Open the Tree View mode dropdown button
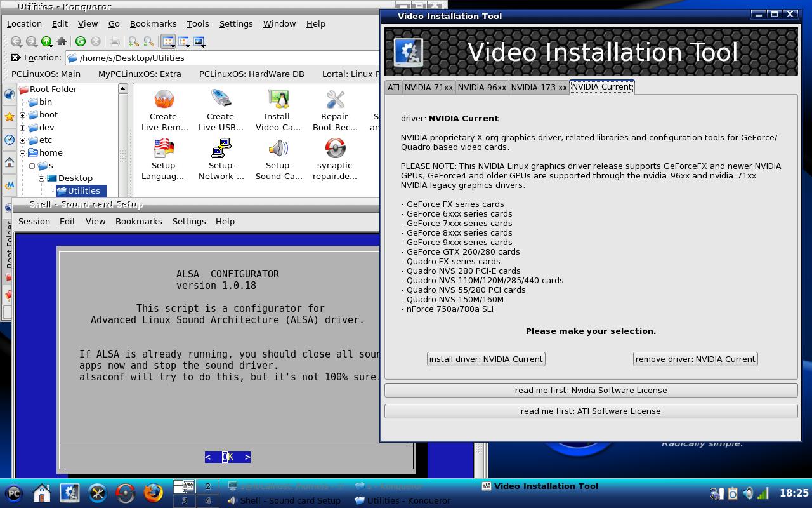 coord(184,41)
